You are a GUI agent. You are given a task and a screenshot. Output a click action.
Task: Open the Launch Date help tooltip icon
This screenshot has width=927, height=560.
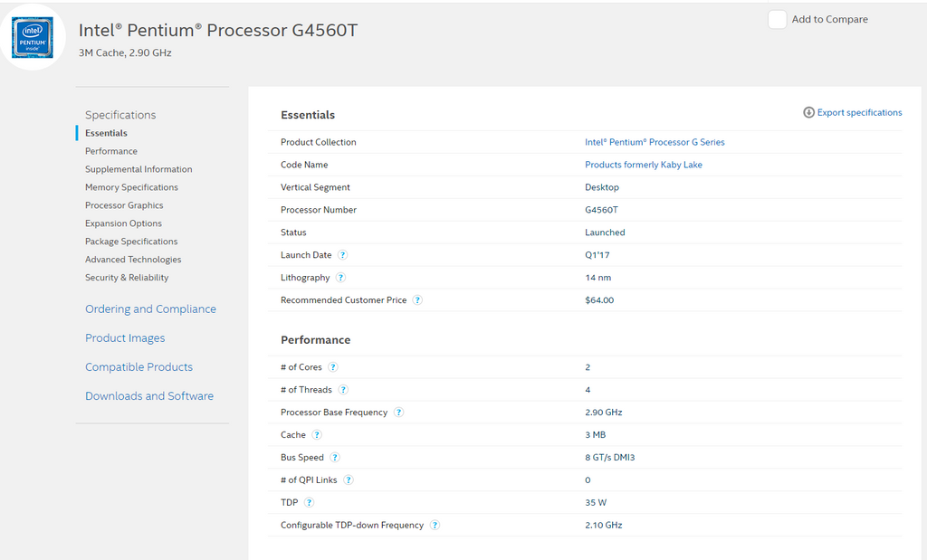[342, 255]
